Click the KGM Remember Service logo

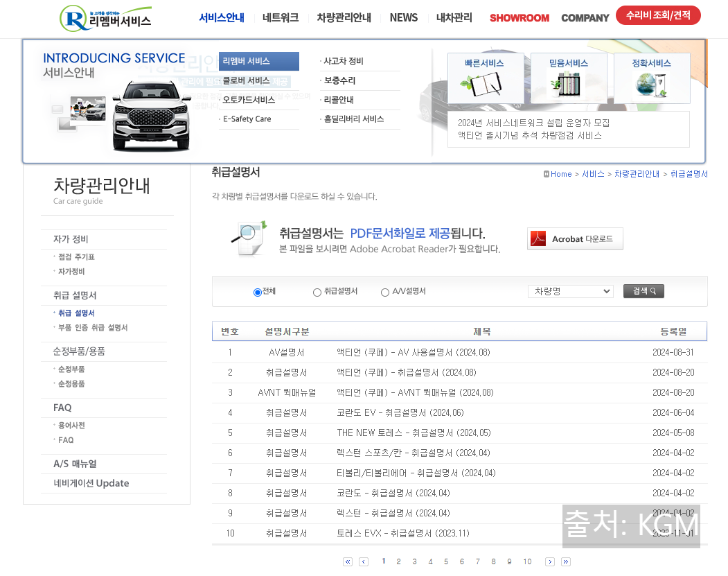[x=104, y=17]
